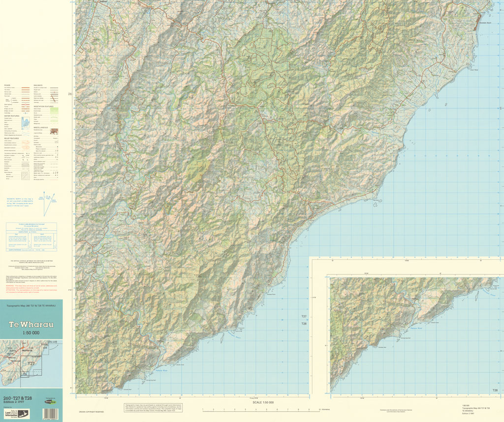The image size is (504, 422).
Task: Click the green Terralink cartography logo
Action: [50, 402]
